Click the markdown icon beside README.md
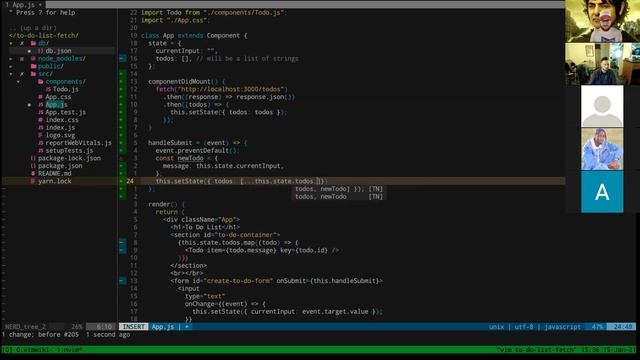 click(33, 173)
